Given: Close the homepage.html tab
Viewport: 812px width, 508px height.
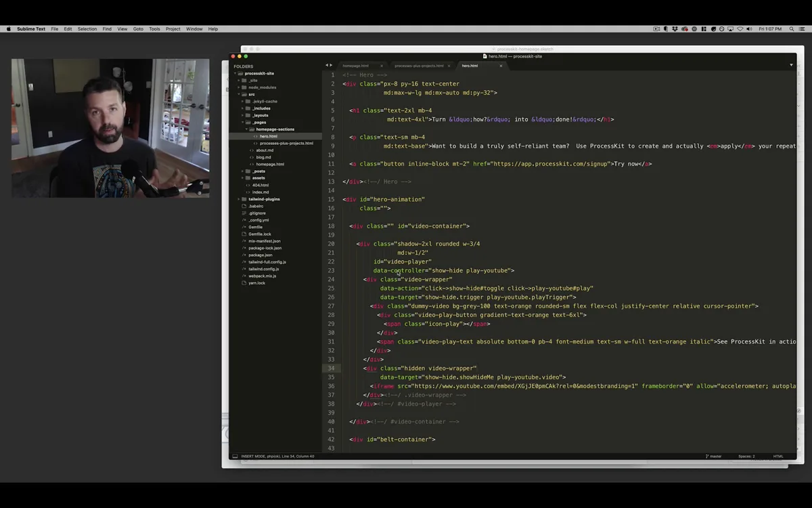Looking at the screenshot, I should coord(381,66).
